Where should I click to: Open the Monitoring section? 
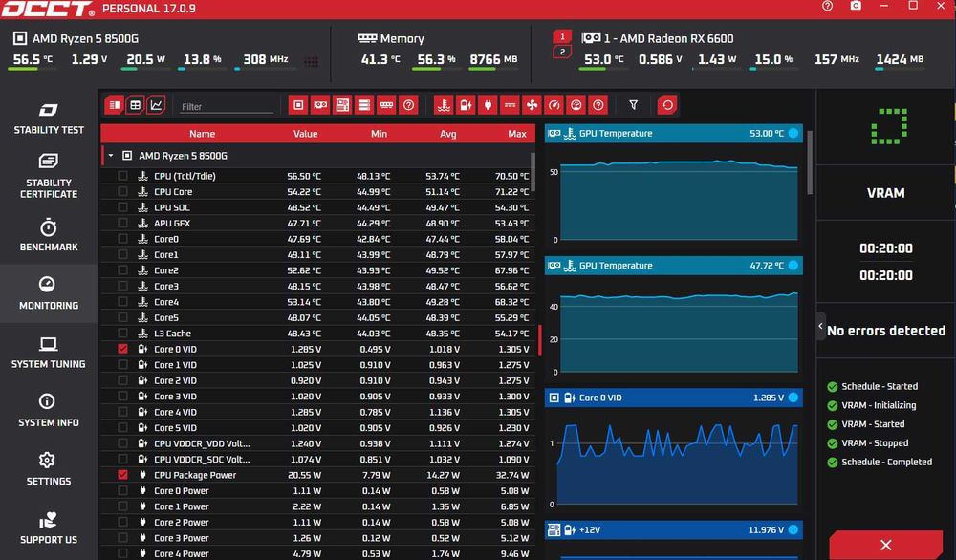49,293
